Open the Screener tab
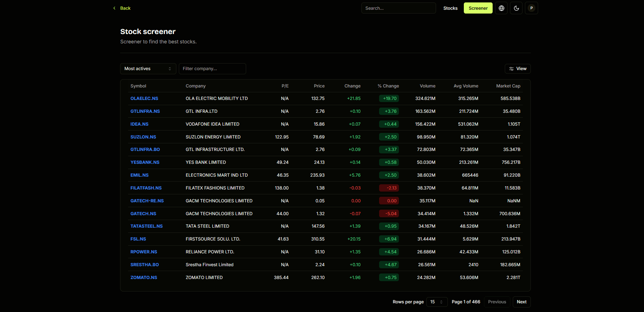Image resolution: width=644 pixels, height=312 pixels. [x=478, y=8]
